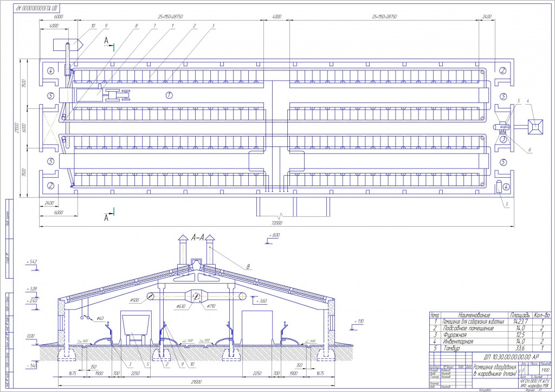Click the 'ø500' duct diameter label

(x=134, y=300)
